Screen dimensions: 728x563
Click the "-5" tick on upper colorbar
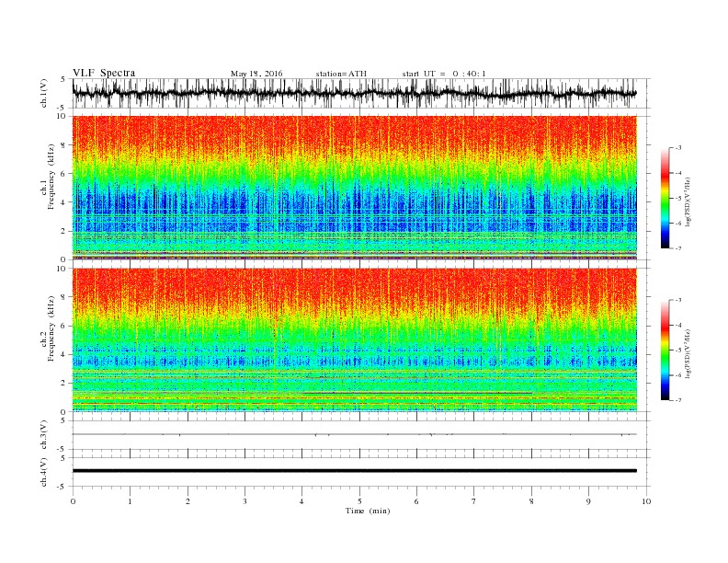point(678,199)
